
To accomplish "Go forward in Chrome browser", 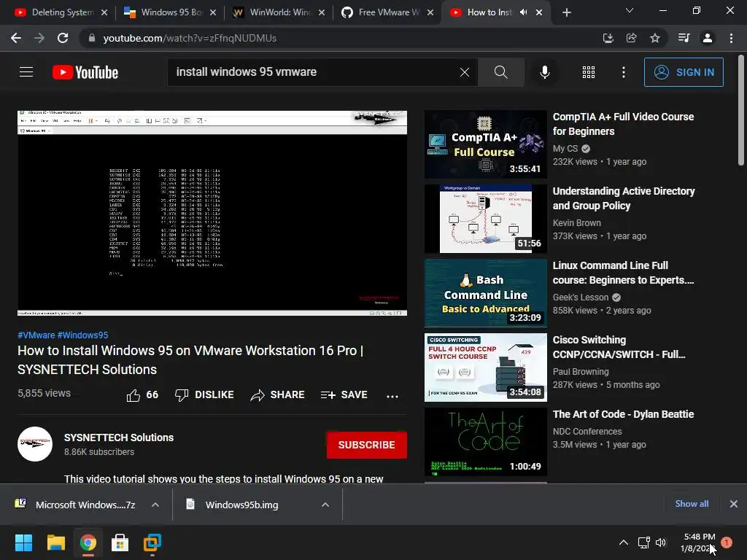I will coord(39,38).
